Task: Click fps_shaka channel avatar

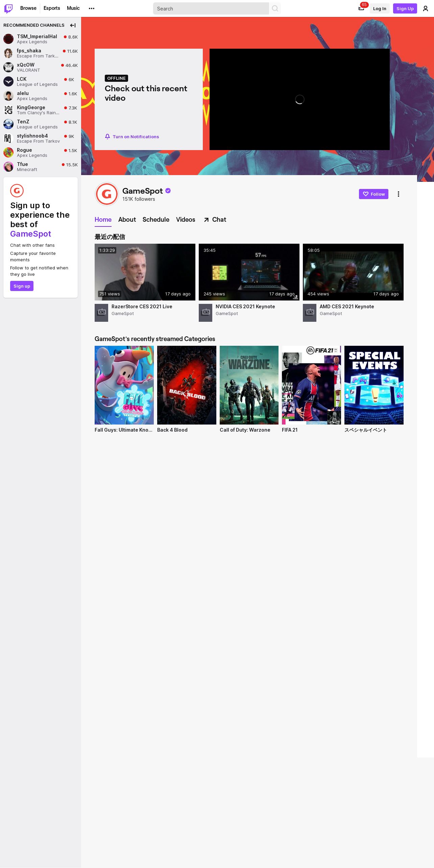Action: pyautogui.click(x=8, y=53)
